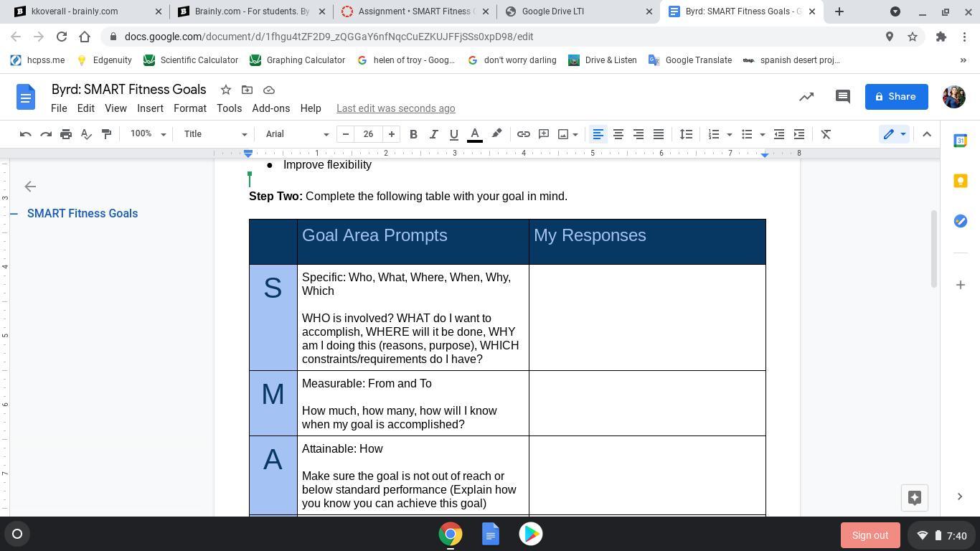Open the text color picker
The image size is (980, 551).
(x=474, y=134)
